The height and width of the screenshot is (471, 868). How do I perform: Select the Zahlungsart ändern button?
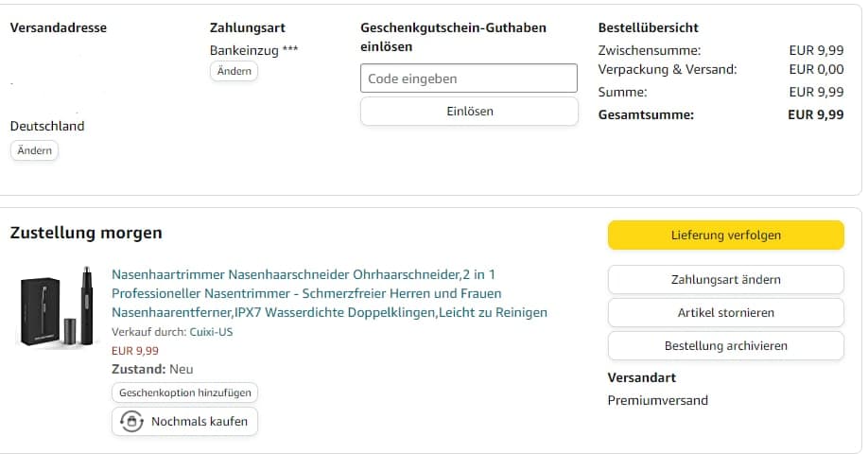[725, 280]
